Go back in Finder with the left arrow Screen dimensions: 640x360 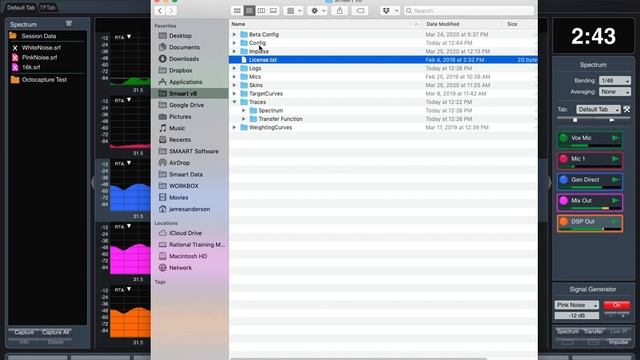[160, 11]
